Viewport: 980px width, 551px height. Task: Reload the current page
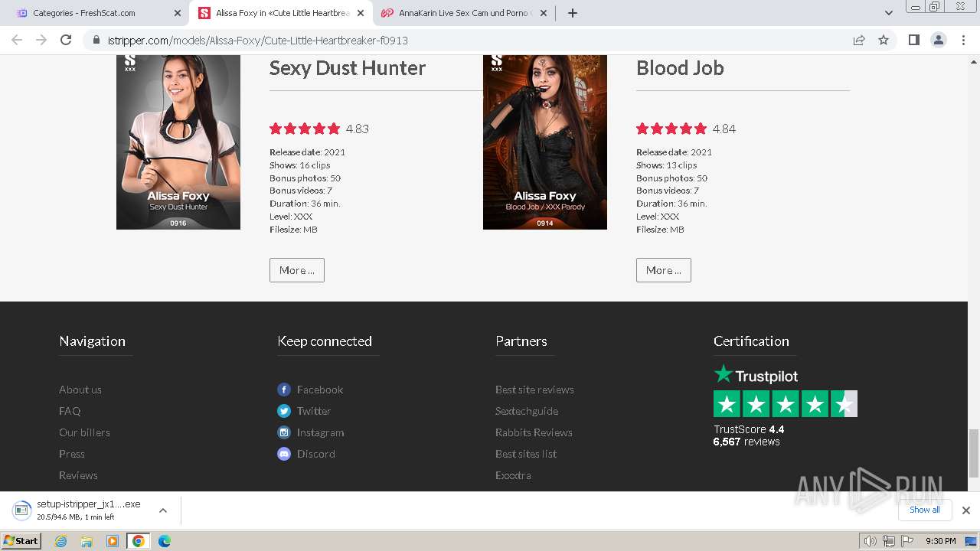pos(66,40)
